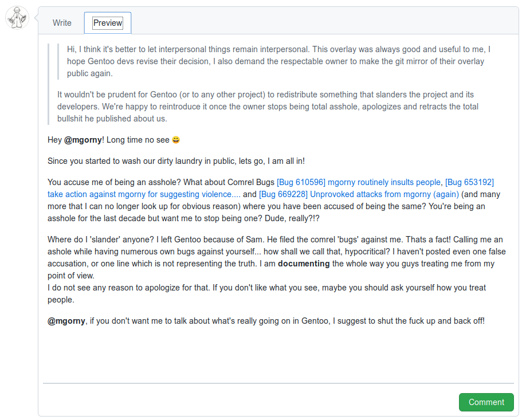Open Bug 669228 Unprovoked attacks link
The image size is (522, 420).
(x=359, y=194)
